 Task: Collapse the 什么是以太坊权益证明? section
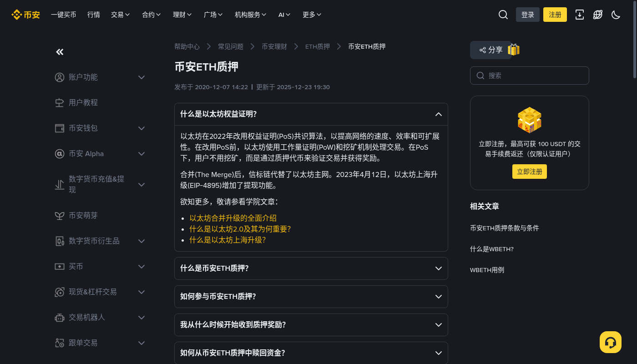pyautogui.click(x=311, y=114)
